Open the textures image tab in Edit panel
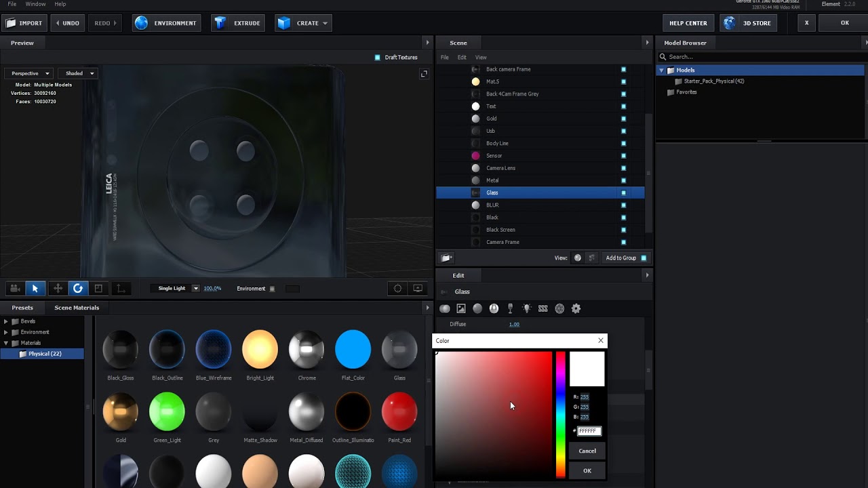Screen dimensions: 868x488 pyautogui.click(x=461, y=308)
